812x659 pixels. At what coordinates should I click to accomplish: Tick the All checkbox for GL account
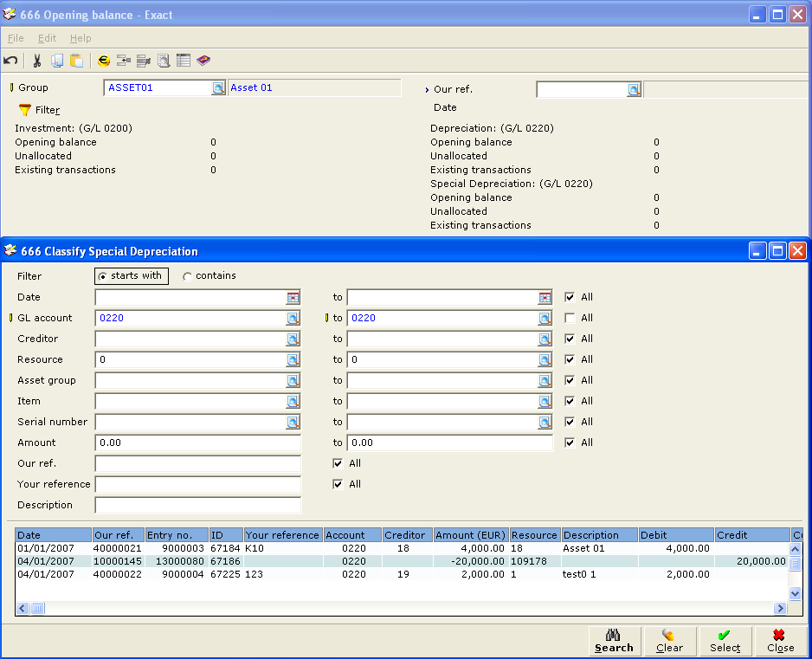pos(570,318)
